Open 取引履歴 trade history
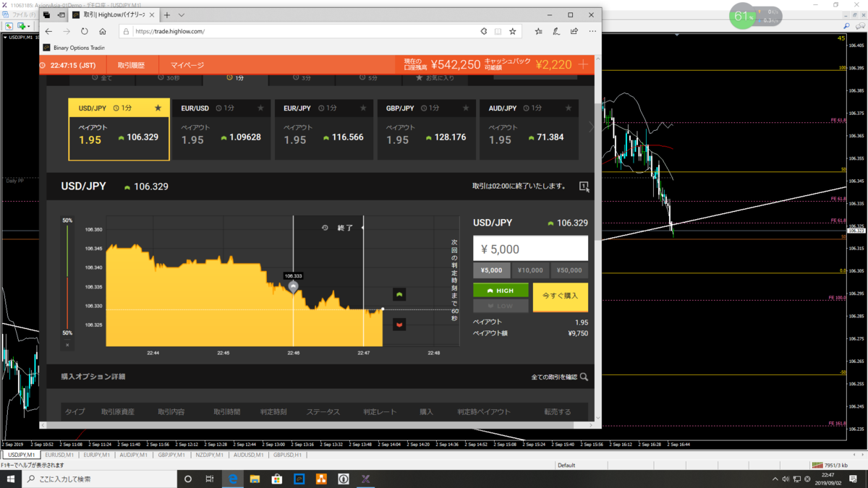The image size is (868, 488). 131,65
